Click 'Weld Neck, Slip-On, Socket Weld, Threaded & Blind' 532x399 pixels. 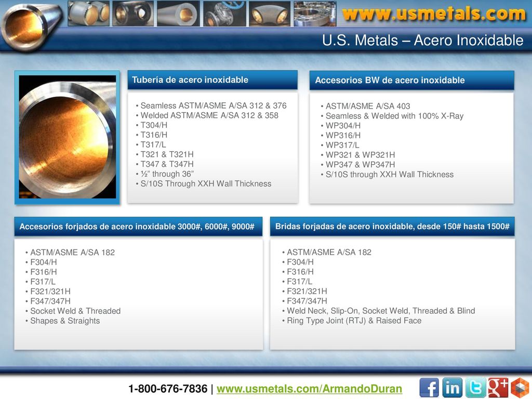pyautogui.click(x=381, y=311)
